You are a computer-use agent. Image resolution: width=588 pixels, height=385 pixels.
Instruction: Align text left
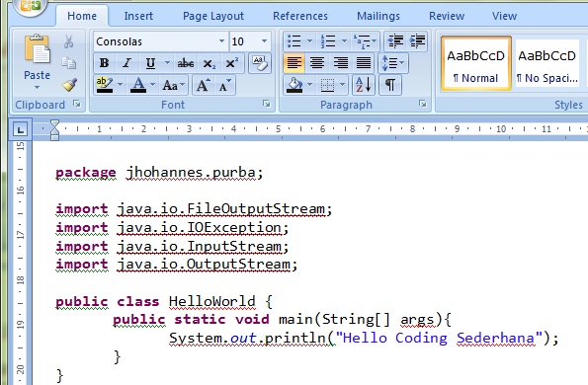tap(294, 63)
